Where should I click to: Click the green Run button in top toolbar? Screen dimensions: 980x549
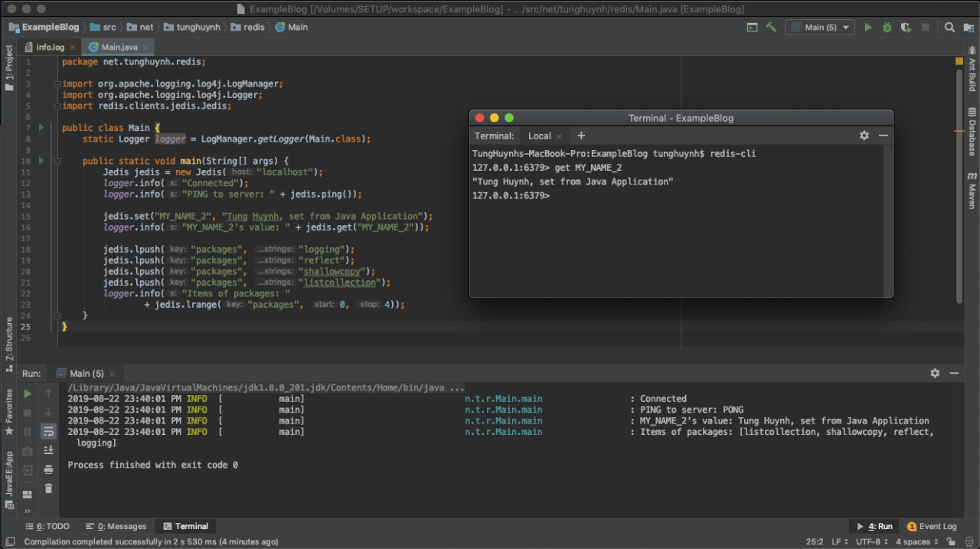pos(867,28)
